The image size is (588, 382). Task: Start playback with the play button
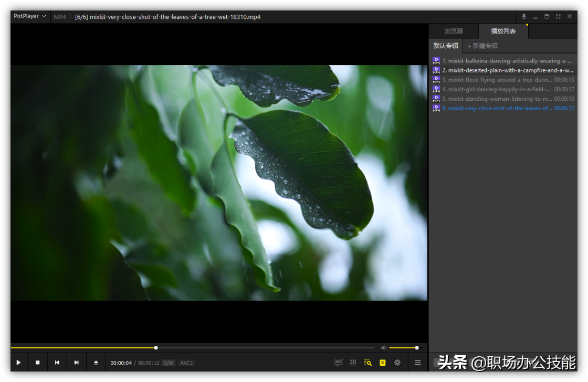[18, 363]
